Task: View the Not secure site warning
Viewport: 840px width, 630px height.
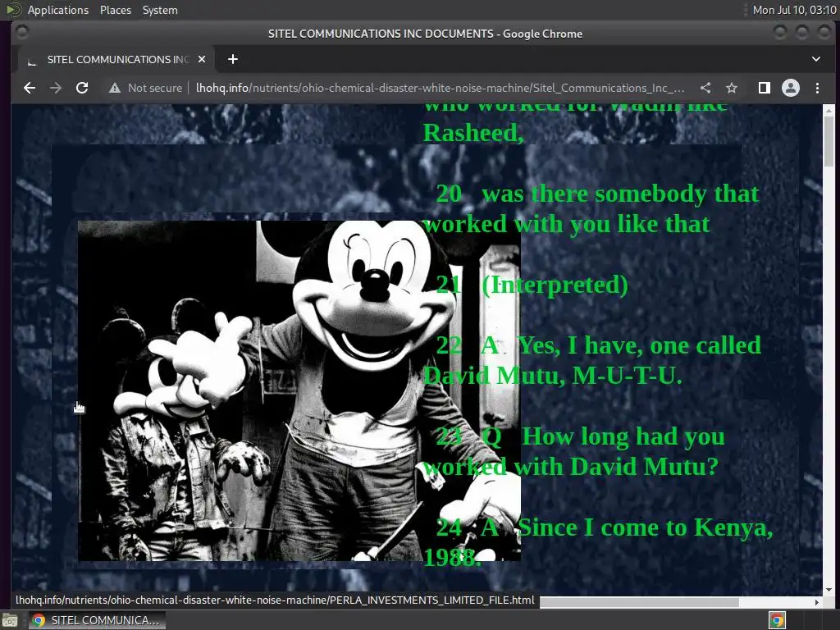Action: 146,88
